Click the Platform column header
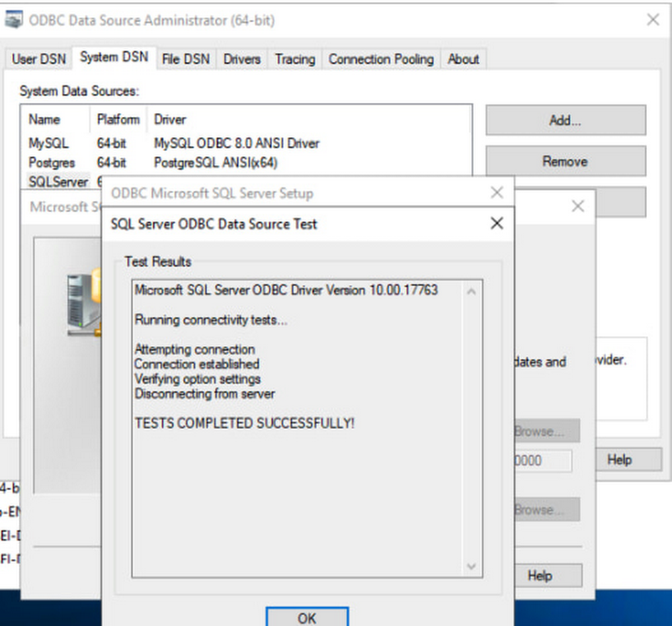 (118, 120)
